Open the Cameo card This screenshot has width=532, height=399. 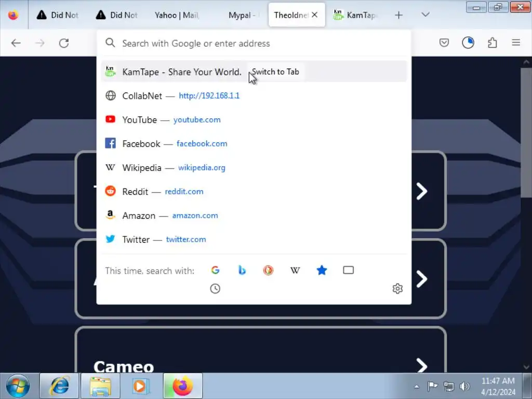tap(261, 350)
